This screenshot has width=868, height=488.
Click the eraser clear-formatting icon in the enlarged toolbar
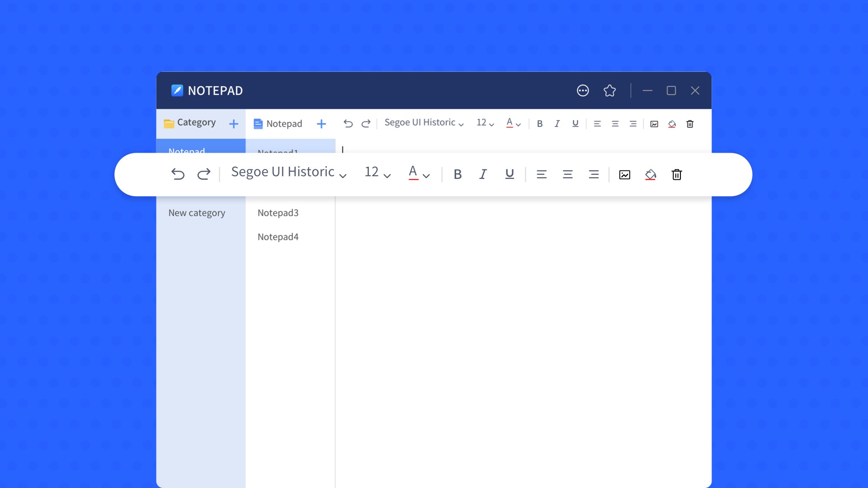click(x=650, y=174)
